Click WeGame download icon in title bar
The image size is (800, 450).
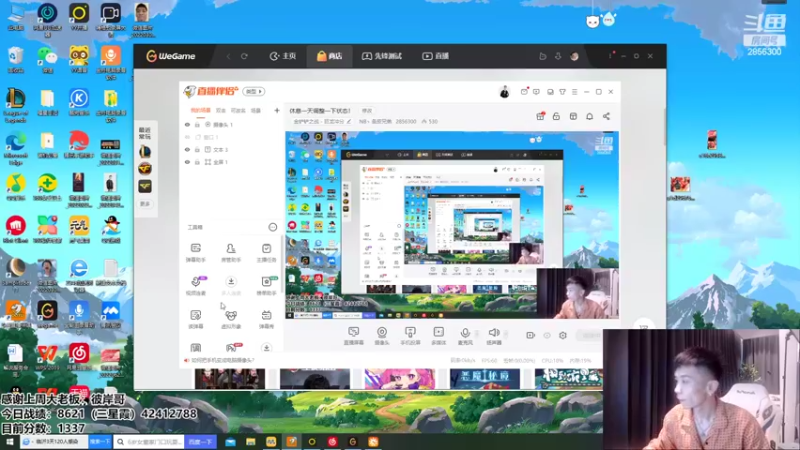(558, 56)
